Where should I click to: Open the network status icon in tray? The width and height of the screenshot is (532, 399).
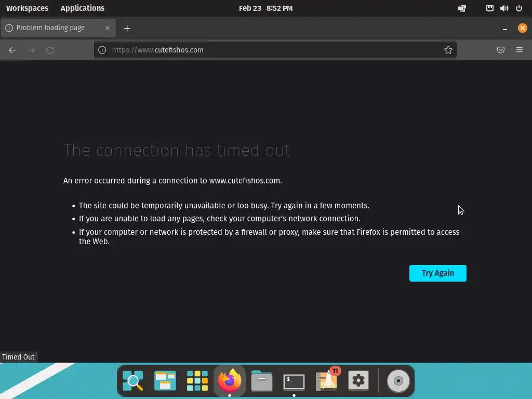489,8
